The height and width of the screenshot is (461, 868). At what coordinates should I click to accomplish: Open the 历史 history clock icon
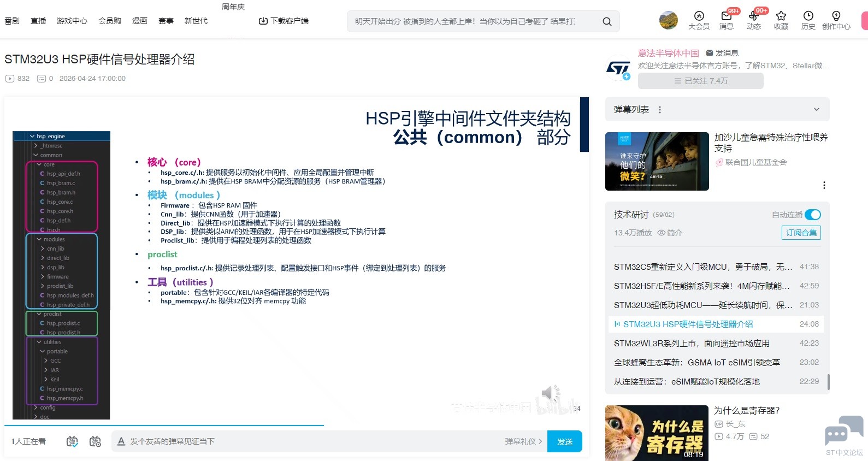pyautogui.click(x=808, y=16)
